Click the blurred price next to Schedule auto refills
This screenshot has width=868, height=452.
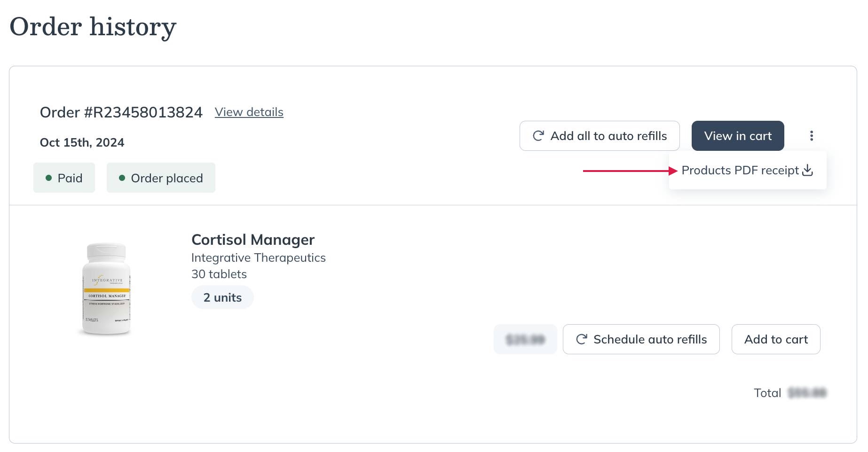coord(525,339)
